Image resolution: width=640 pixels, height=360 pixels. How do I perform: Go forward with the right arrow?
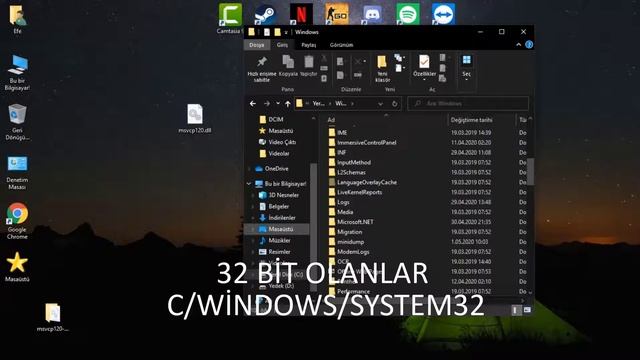pos(267,104)
